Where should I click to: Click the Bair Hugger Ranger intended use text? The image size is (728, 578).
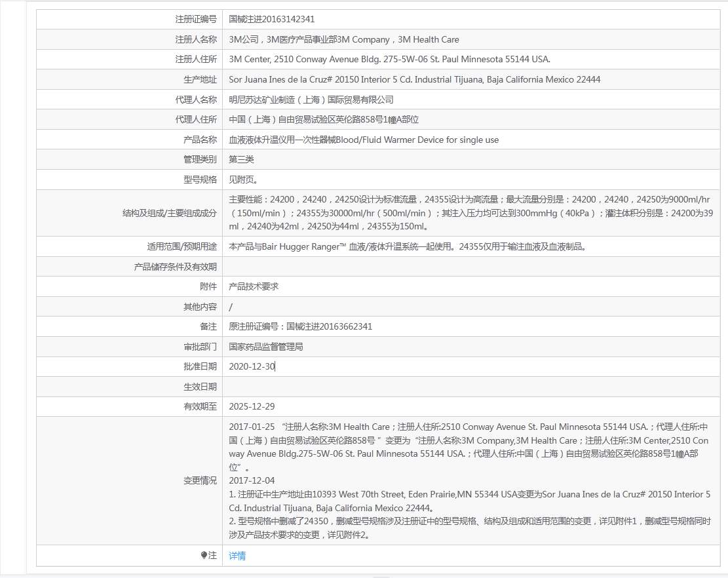(406, 247)
